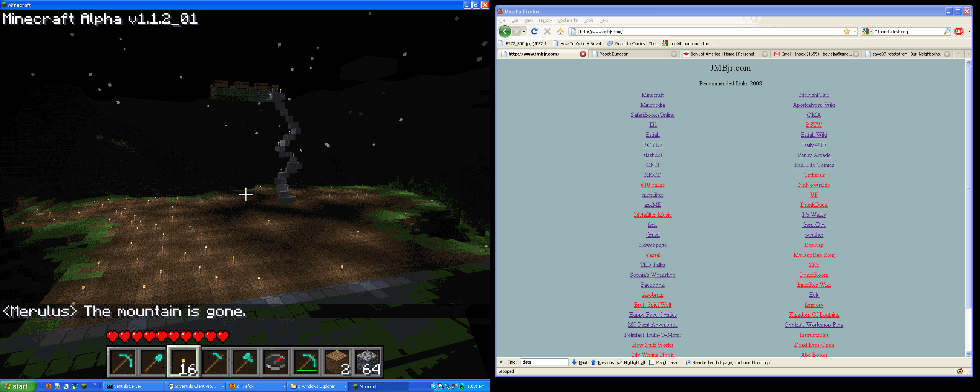Click the Find Next arrow button
This screenshot has height=392, width=980.
tap(580, 362)
